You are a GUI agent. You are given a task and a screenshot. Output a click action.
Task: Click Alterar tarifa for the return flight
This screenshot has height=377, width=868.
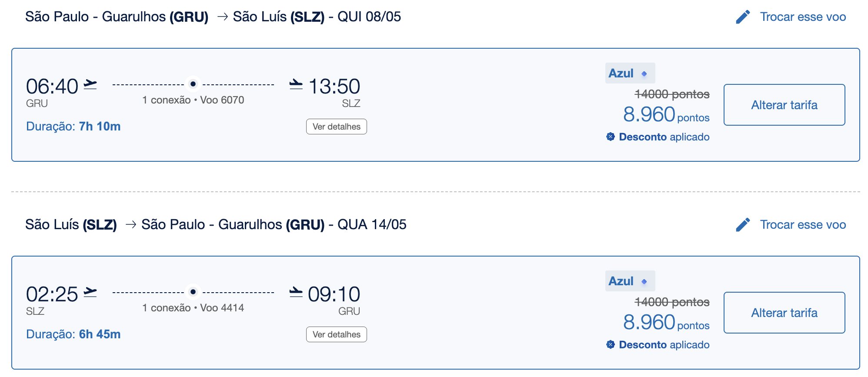[x=785, y=313]
